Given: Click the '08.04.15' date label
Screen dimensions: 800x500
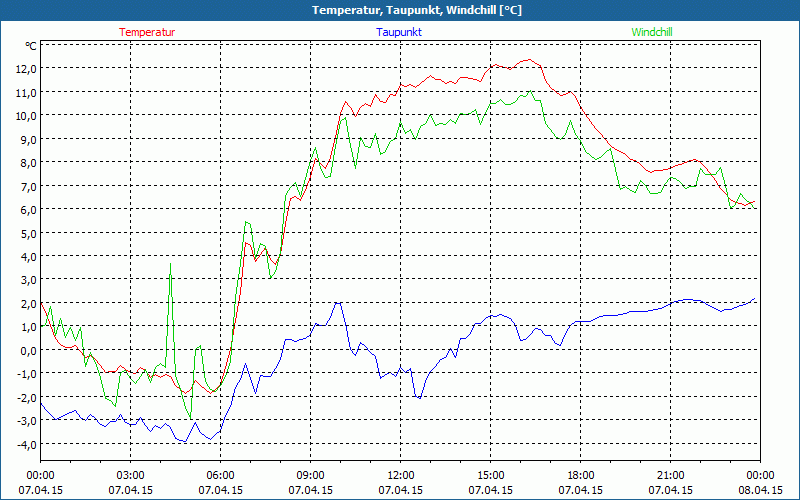Looking at the screenshot, I should coord(760,490).
